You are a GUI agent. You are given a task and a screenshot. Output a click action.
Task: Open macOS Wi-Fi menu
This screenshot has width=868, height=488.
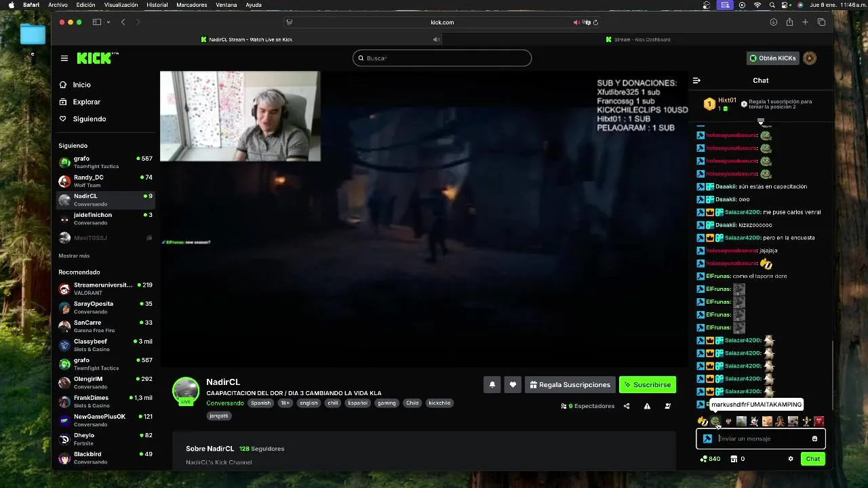tap(757, 5)
